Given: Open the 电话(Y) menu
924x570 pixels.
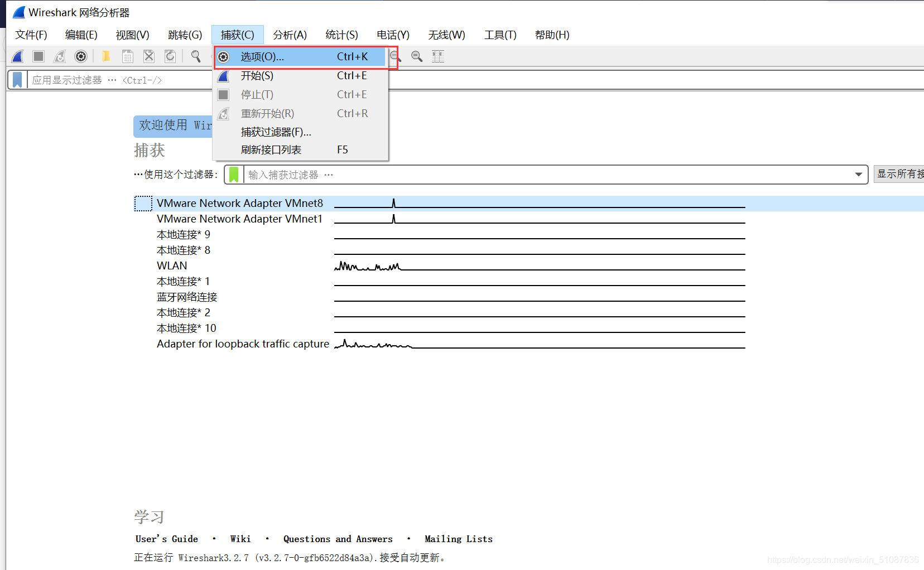Looking at the screenshot, I should pos(393,35).
